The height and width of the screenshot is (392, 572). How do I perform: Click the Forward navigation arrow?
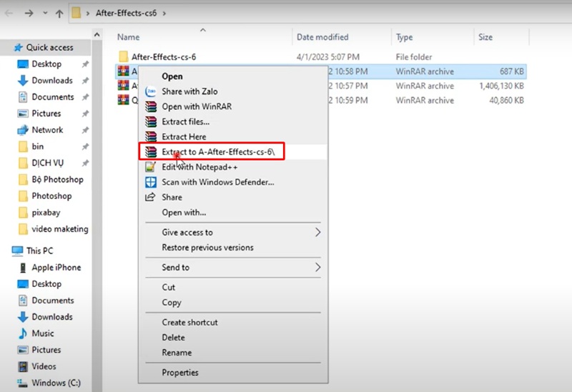[29, 13]
